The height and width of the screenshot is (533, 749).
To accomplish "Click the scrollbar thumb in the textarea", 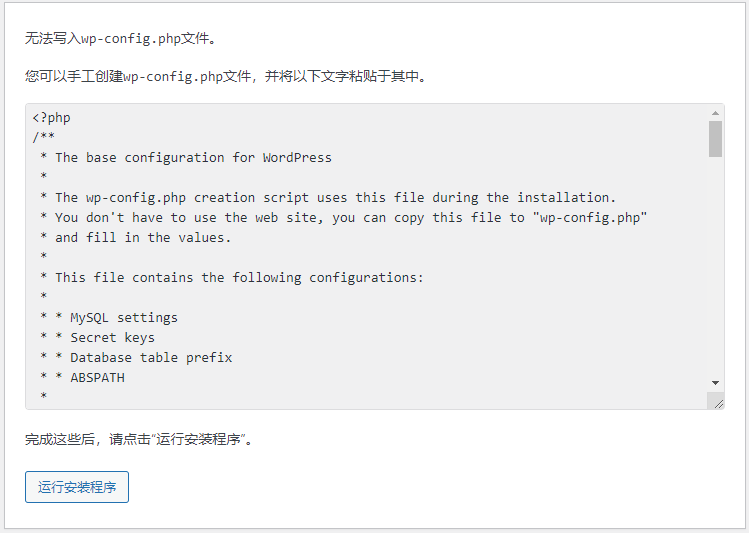I will [715, 139].
